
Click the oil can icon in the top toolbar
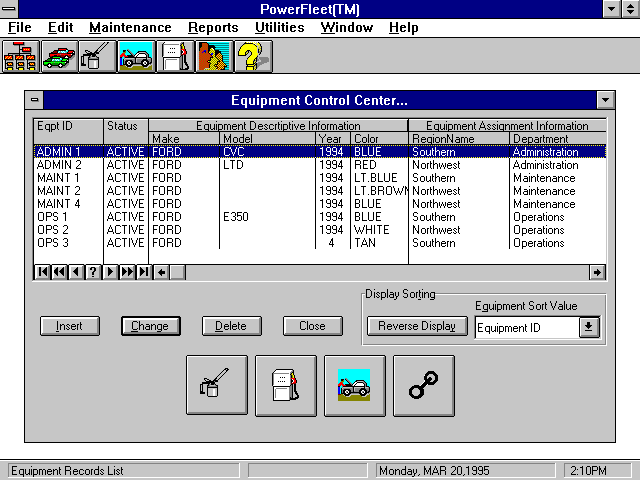pos(97,56)
